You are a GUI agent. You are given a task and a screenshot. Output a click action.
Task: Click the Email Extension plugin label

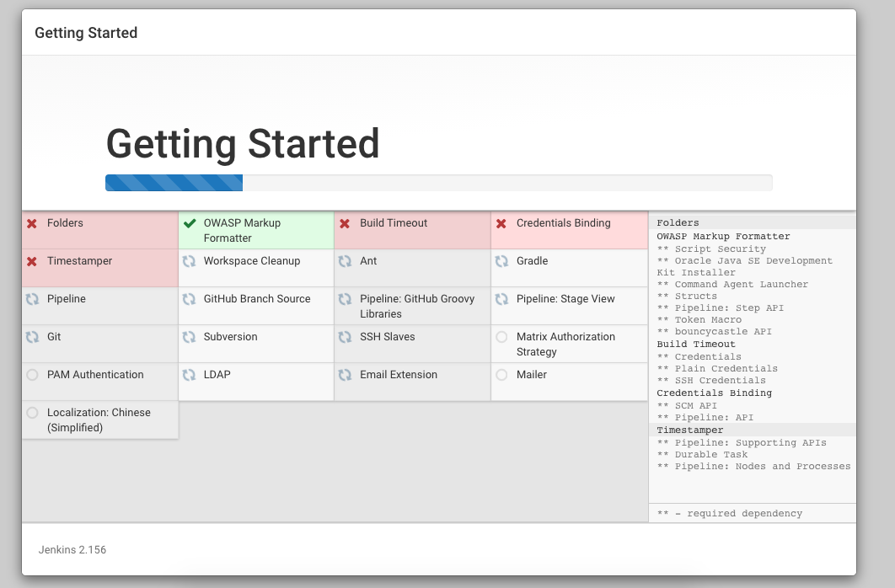[399, 375]
